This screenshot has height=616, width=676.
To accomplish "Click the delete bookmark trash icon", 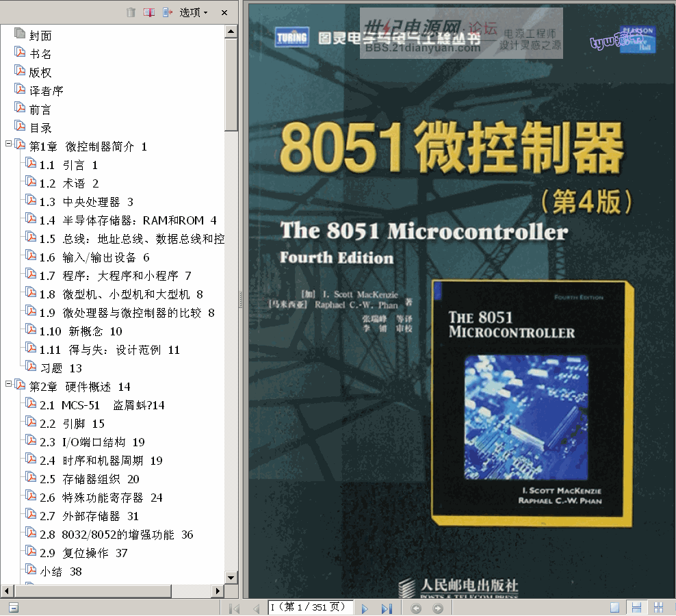I will (131, 12).
